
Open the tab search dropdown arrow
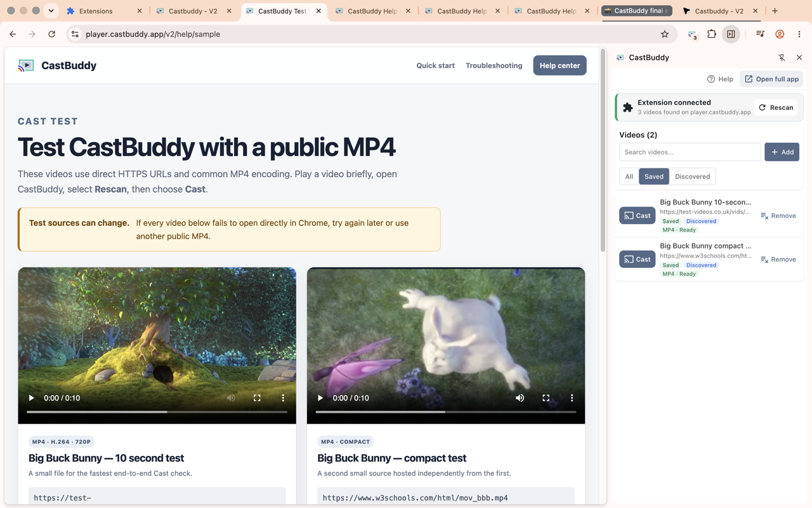[51, 11]
